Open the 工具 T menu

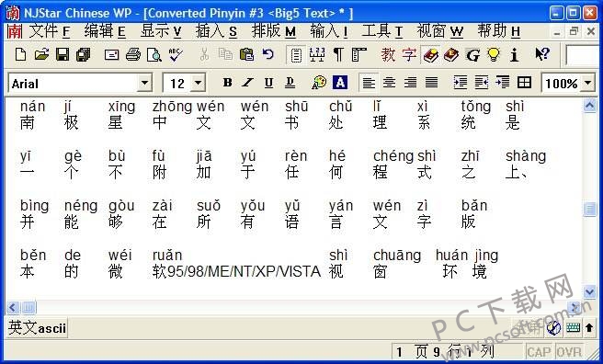click(x=381, y=31)
